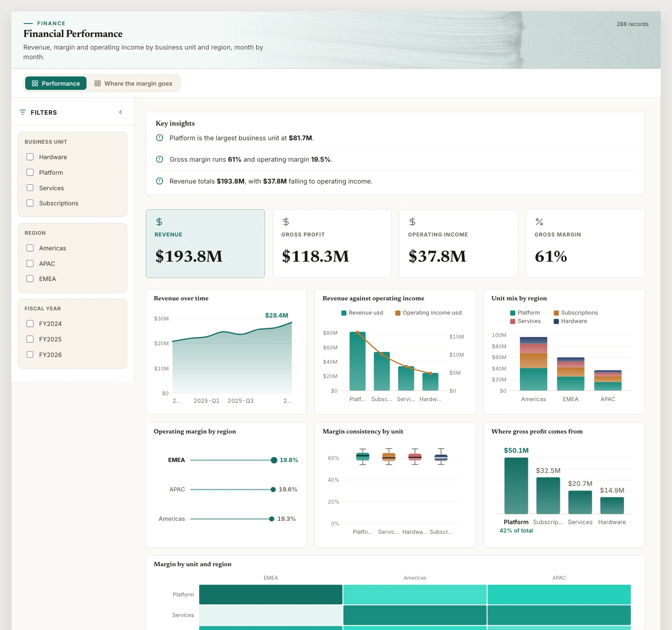Filter by the Americas region checkbox
Image resolution: width=672 pixels, height=630 pixels.
point(30,248)
